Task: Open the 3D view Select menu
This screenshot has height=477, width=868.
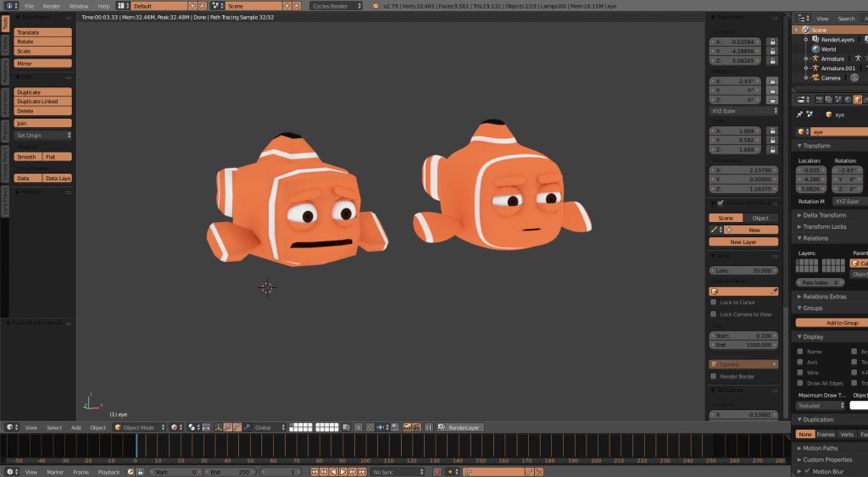Action: (x=54, y=427)
